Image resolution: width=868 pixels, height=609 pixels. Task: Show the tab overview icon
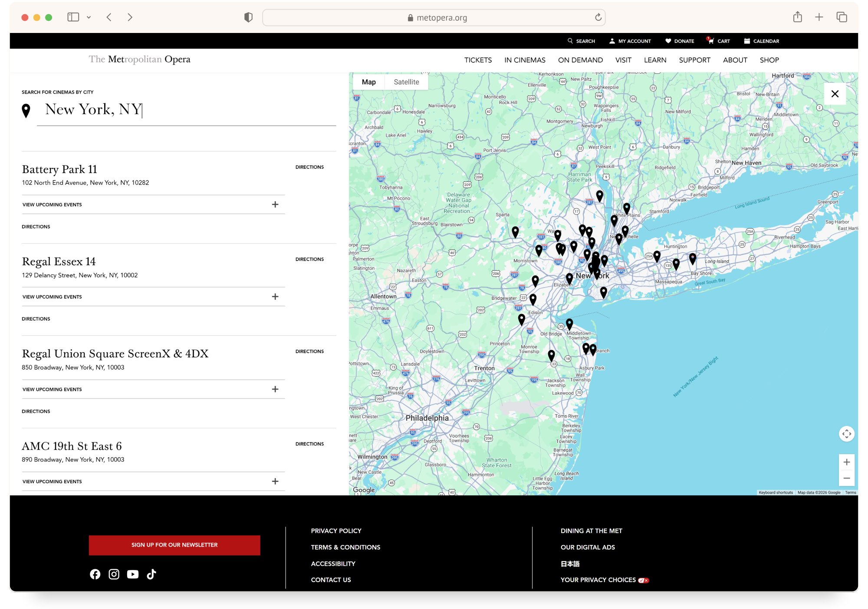point(842,17)
